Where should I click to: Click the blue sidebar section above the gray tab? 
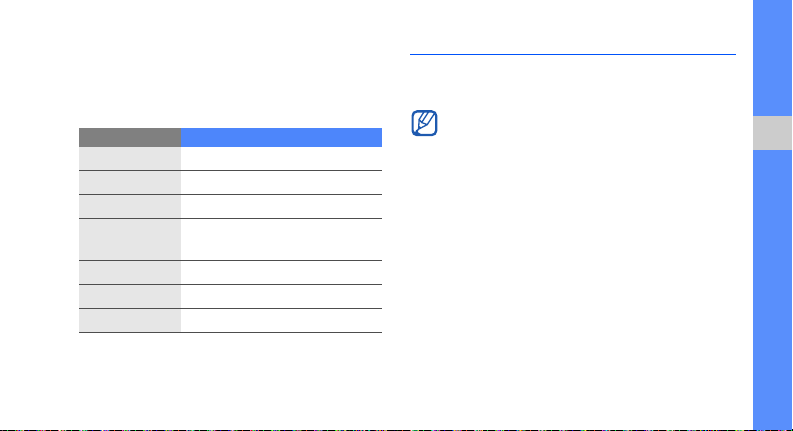click(x=772, y=58)
